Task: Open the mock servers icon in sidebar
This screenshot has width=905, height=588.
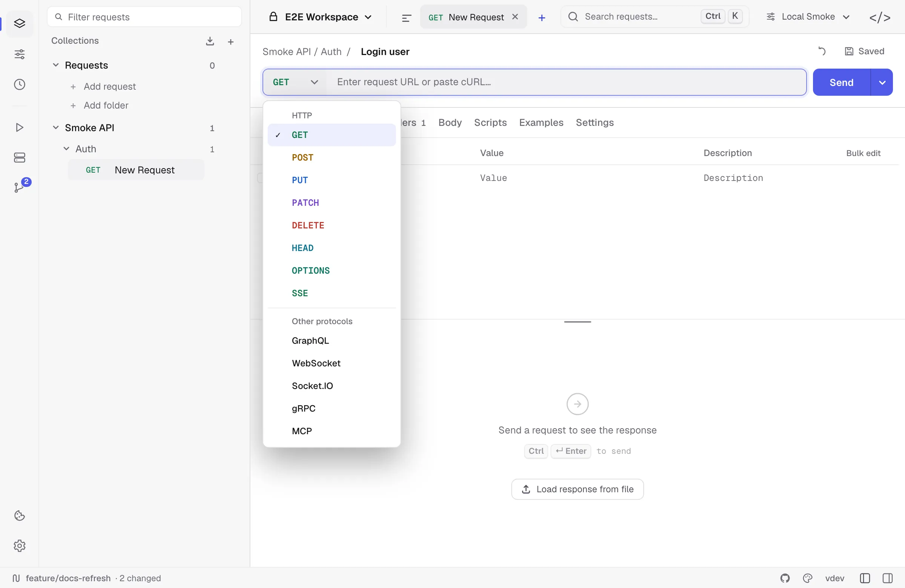Action: [x=19, y=157]
